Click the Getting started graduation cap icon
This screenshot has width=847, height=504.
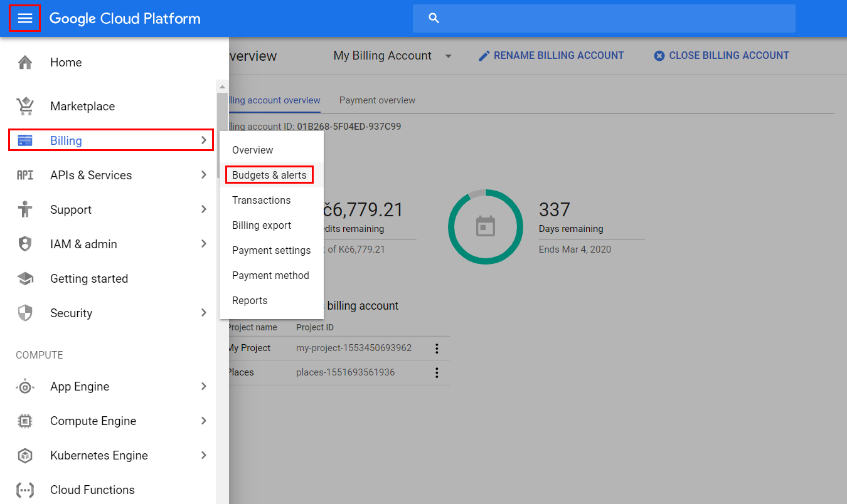pyautogui.click(x=25, y=278)
